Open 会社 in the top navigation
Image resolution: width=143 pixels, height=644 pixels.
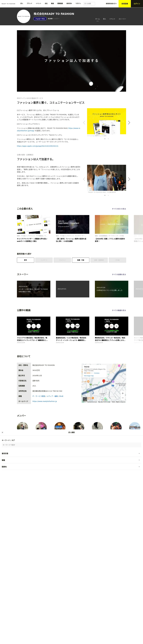[x=46, y=3]
